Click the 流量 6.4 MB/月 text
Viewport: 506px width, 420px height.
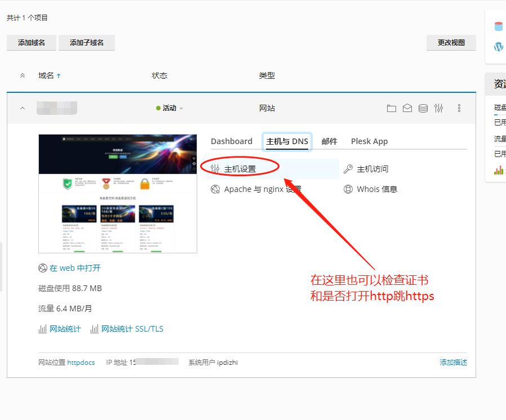pyautogui.click(x=65, y=309)
